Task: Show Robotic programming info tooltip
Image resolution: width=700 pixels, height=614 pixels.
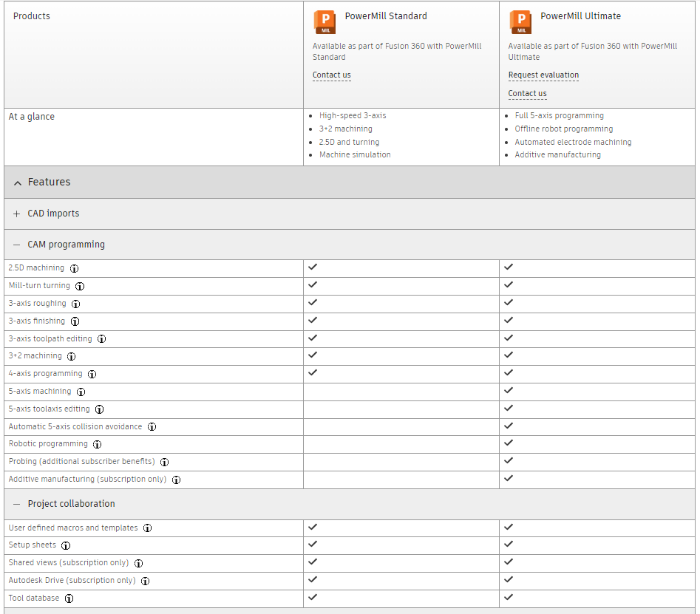Action: [x=98, y=444]
